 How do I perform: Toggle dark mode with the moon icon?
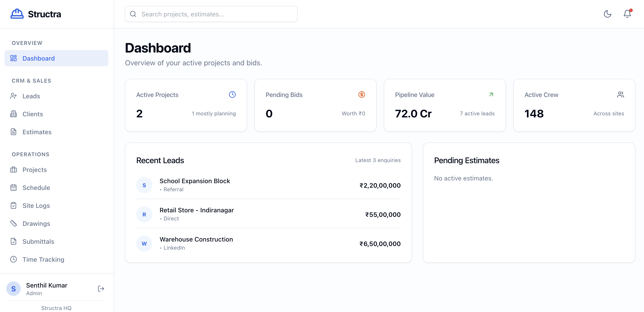[608, 14]
